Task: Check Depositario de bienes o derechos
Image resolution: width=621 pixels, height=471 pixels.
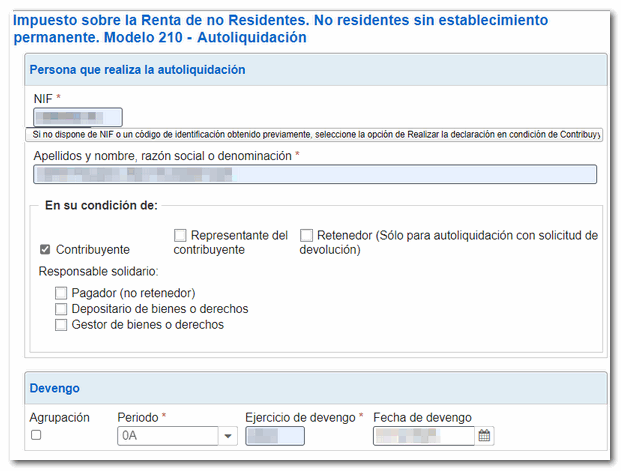Action: pyautogui.click(x=62, y=309)
